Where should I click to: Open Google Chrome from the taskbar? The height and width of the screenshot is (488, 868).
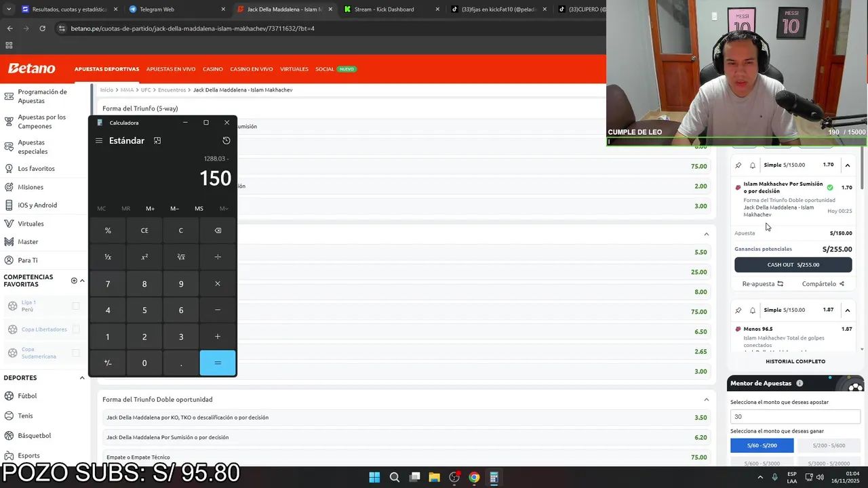click(474, 477)
